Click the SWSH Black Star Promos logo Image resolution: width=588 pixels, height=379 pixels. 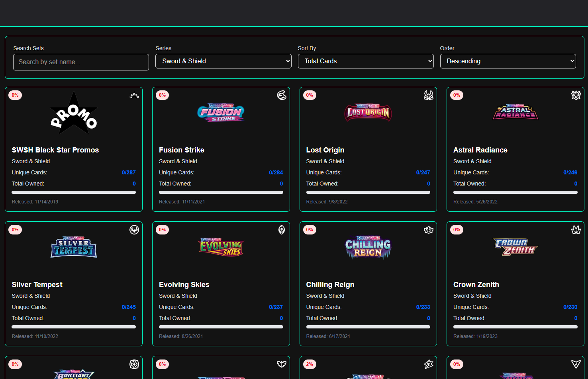pyautogui.click(x=74, y=113)
